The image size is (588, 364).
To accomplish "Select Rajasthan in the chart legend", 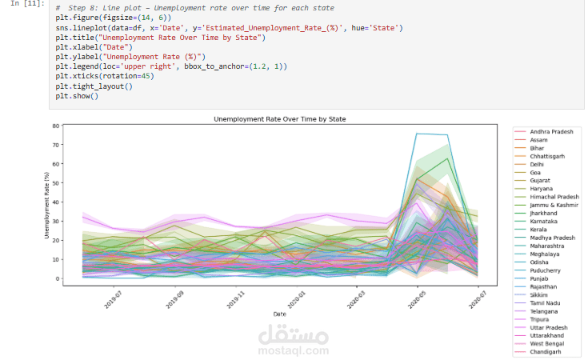I will [x=543, y=286].
